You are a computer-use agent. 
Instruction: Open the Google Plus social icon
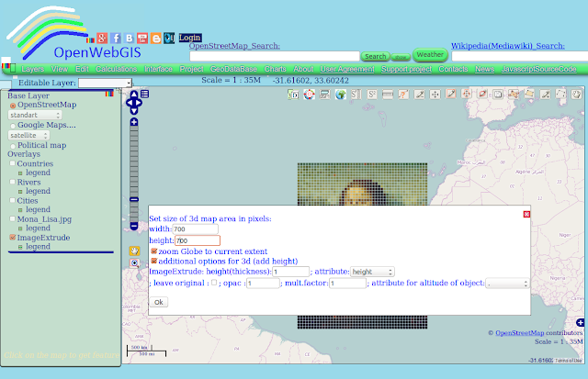coord(102,38)
